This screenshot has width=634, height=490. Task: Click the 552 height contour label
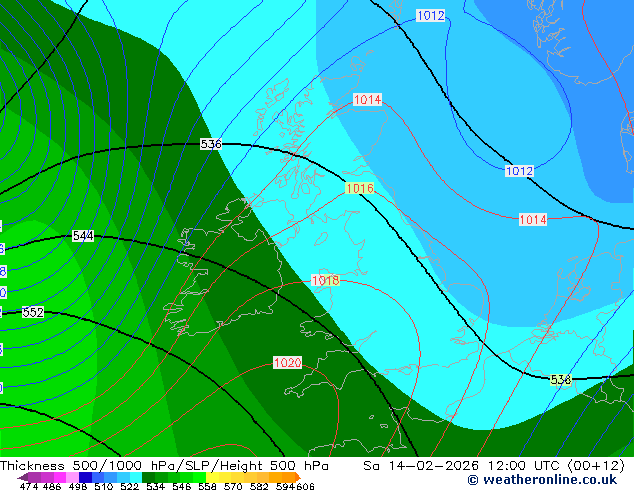click(x=33, y=312)
